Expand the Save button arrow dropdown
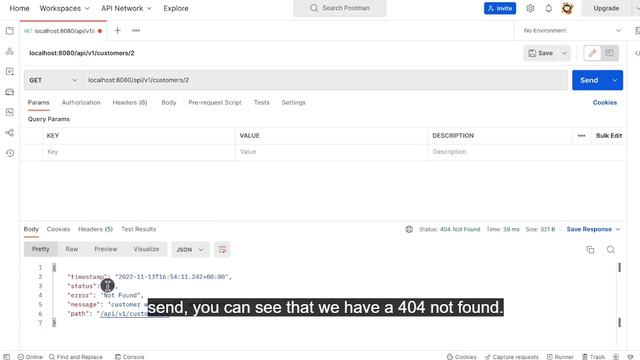The image size is (640, 360). pyautogui.click(x=564, y=53)
